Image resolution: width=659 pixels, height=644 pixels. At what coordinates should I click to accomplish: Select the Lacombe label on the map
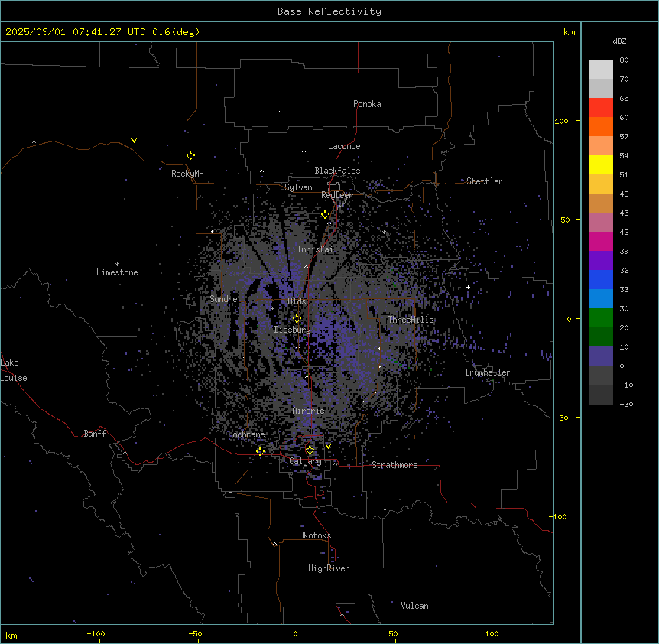coord(344,146)
